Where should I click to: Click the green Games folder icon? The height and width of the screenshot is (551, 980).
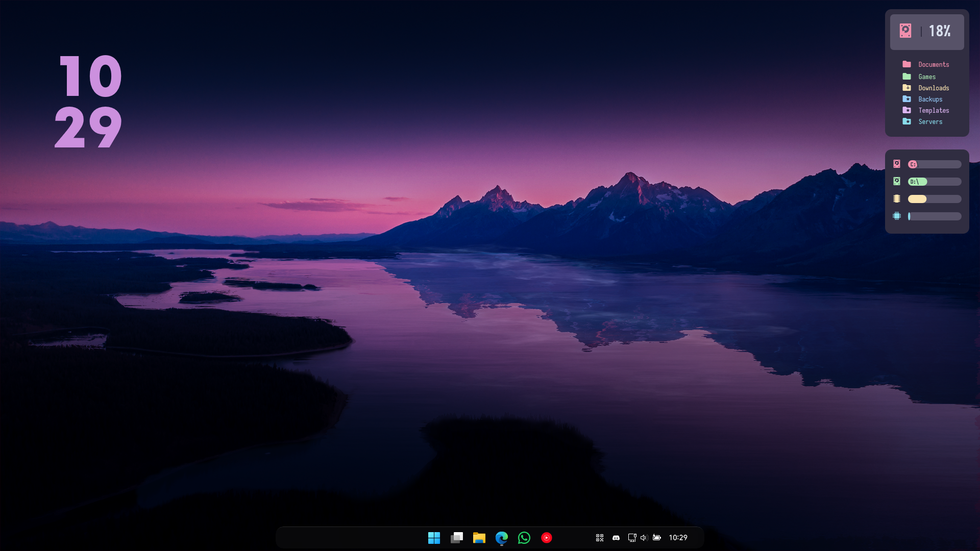907,77
